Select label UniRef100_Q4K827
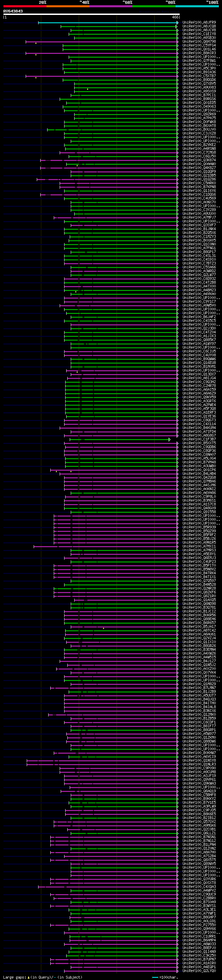Viewport: 222px width, 980px height. click(199, 168)
